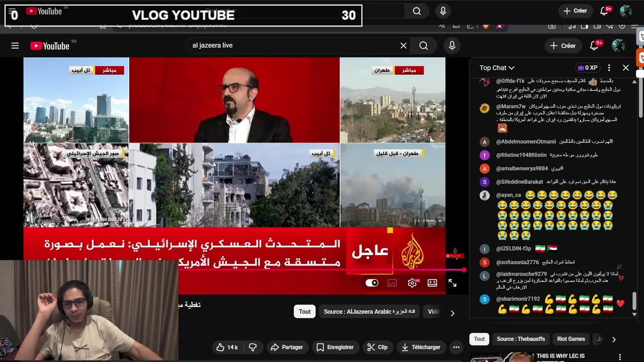Screen dimensions: 644x362
Task: Click avatar of @sbarimonir7192 in chat
Action: point(485,299)
